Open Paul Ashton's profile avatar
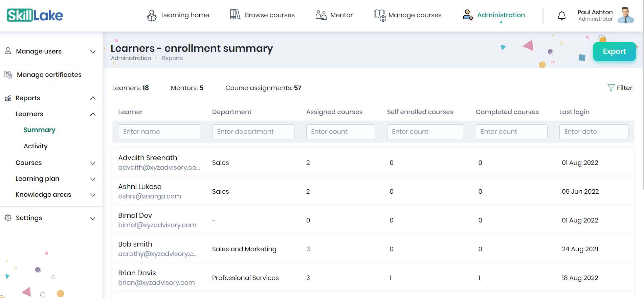Screen dimensions: 644x298 625,15
